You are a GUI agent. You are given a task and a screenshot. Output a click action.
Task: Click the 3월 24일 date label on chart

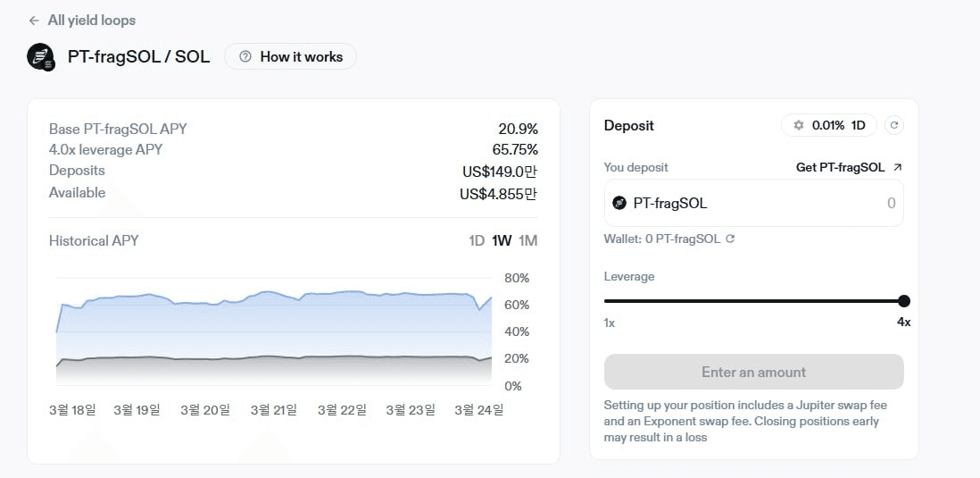click(478, 410)
